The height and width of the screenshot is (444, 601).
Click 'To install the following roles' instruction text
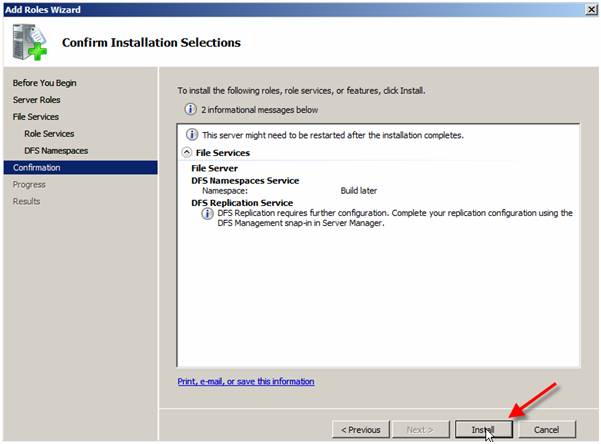(x=301, y=90)
